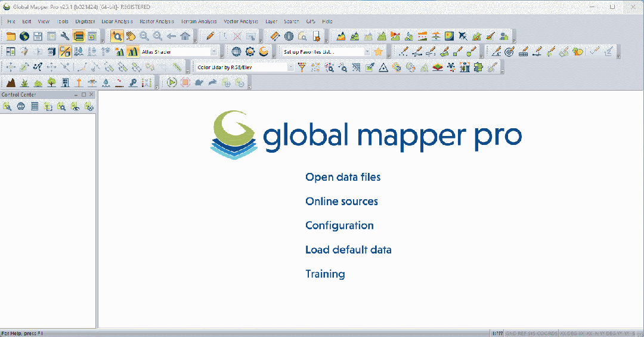
Task: Click the green Play script button
Action: click(x=172, y=82)
